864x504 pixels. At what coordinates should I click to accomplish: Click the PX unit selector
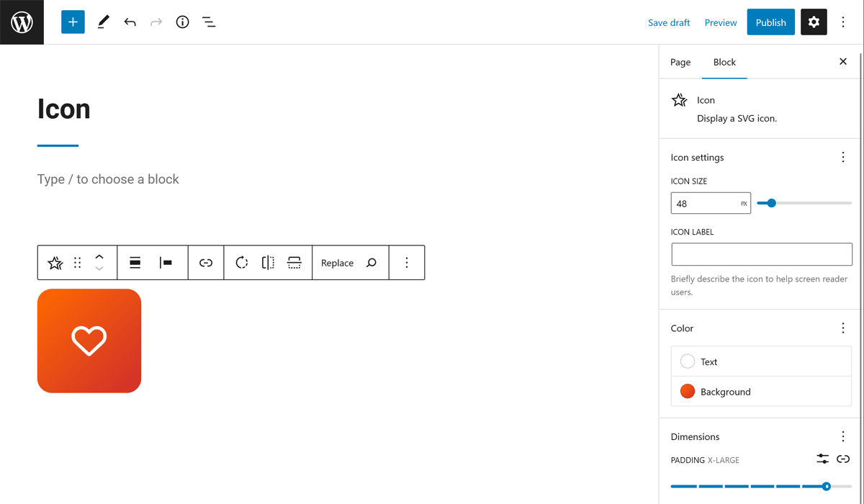point(744,204)
